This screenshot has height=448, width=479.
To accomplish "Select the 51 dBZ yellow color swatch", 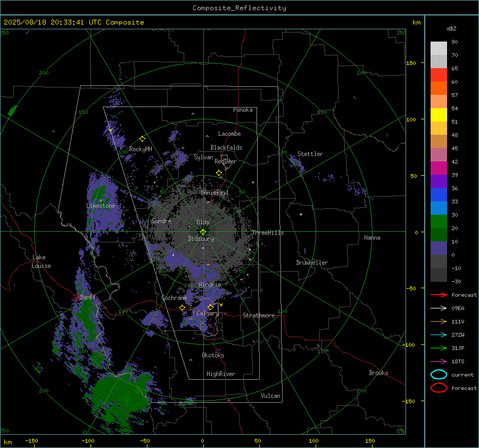I will pos(439,115).
